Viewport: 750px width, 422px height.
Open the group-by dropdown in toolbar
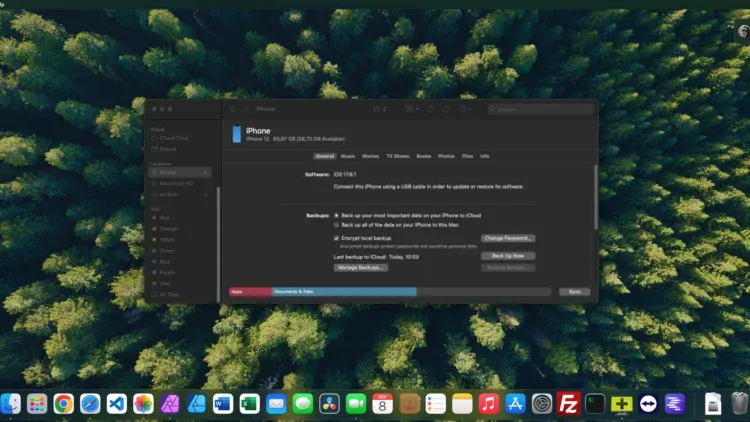pos(412,109)
